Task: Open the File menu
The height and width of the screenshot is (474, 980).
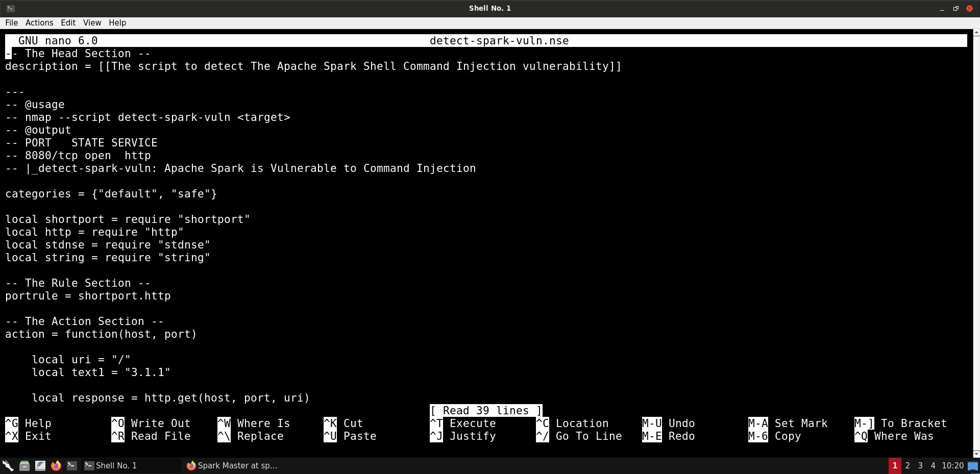Action: [11, 23]
